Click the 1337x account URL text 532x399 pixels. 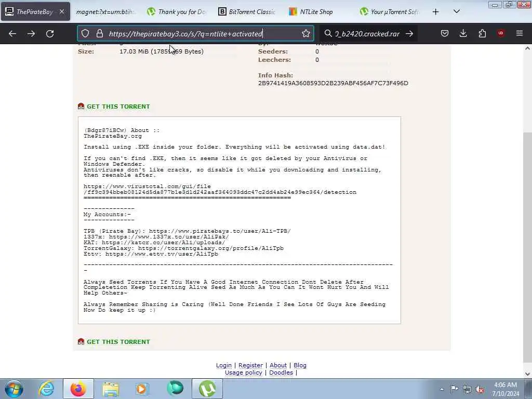click(x=169, y=237)
